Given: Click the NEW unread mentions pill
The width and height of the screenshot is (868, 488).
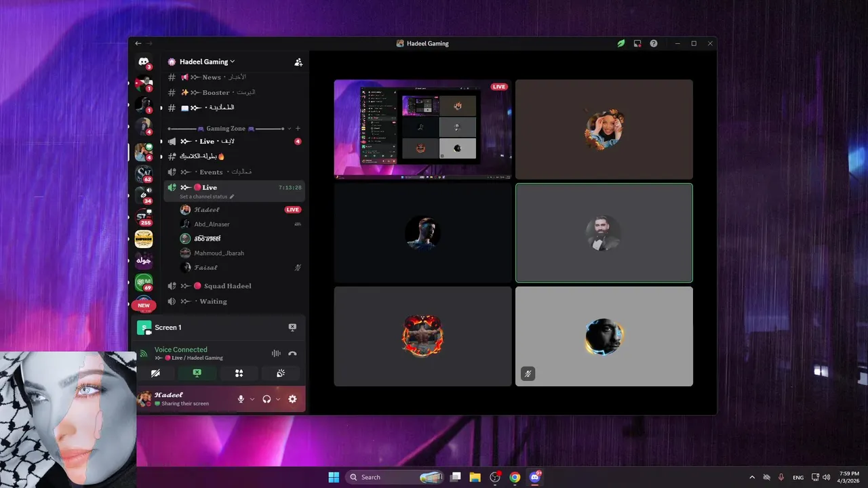Looking at the screenshot, I should (144, 305).
